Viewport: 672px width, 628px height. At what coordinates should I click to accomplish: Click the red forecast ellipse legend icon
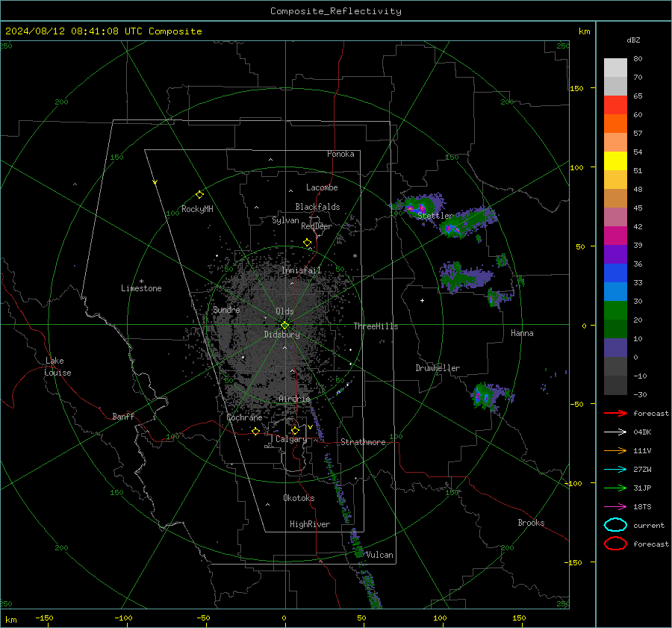[615, 544]
